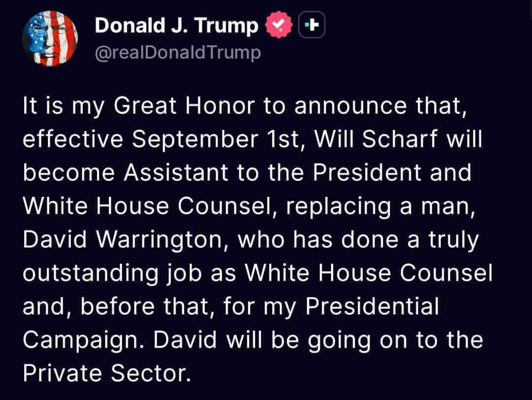532x400 pixels.
Task: Open the flag-painted profile avatar
Action: pos(50,38)
